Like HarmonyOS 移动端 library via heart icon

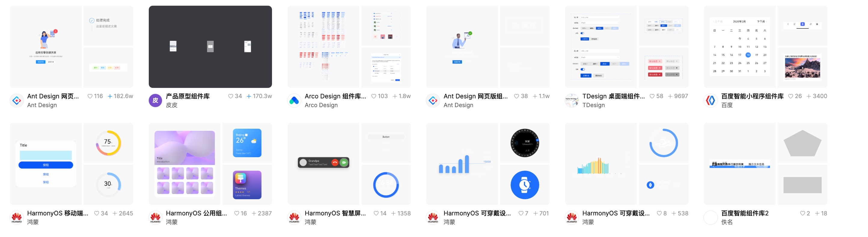97,213
